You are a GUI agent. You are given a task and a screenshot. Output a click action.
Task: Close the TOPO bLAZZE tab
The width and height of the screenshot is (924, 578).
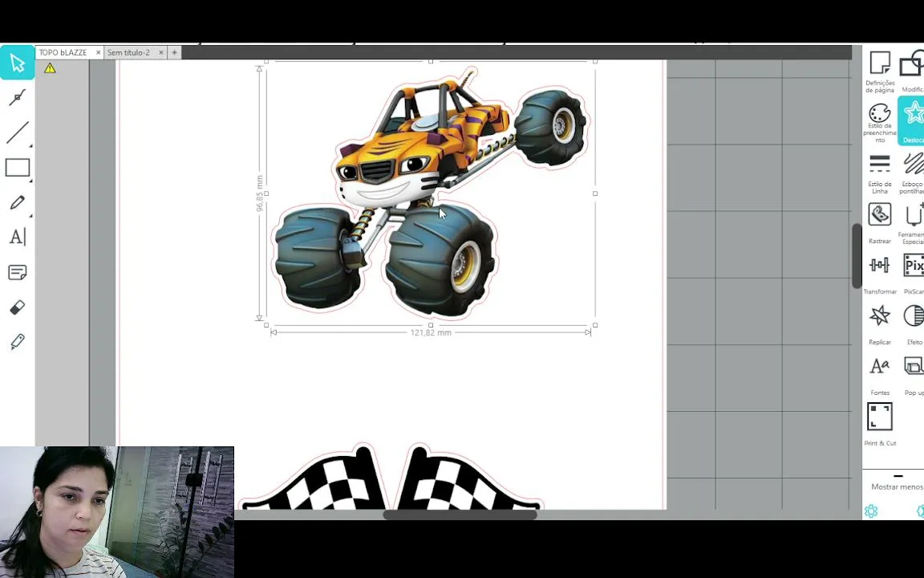[x=98, y=52]
